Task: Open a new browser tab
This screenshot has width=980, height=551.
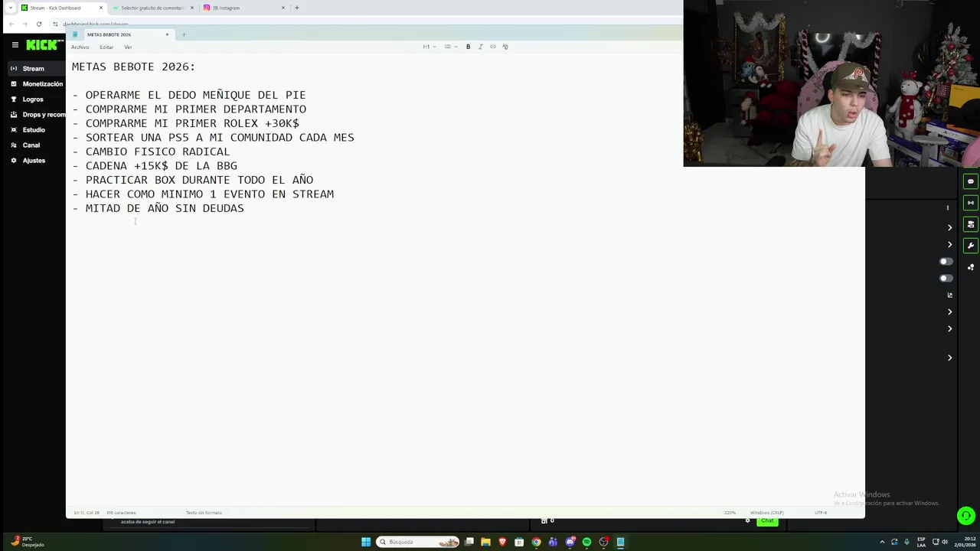Action: [297, 8]
